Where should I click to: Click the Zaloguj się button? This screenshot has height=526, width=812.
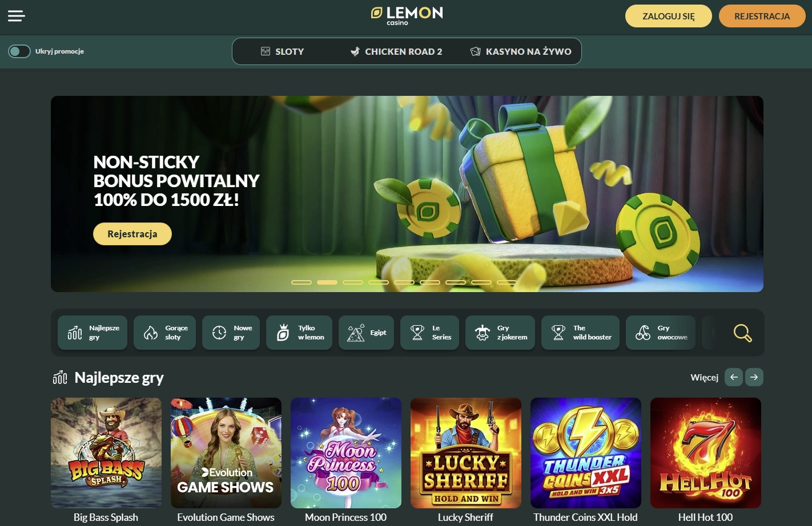click(x=669, y=16)
